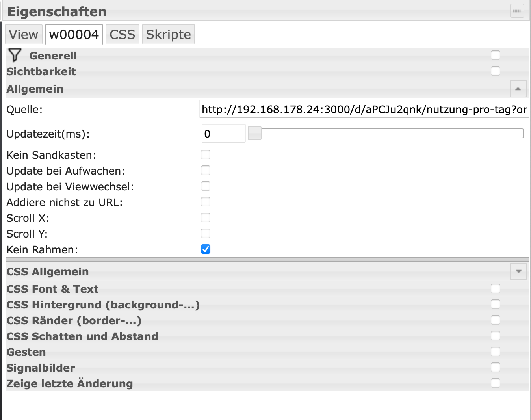Check Addiere nichst zu URL
Screen dimensions: 531x420
[x=206, y=202]
